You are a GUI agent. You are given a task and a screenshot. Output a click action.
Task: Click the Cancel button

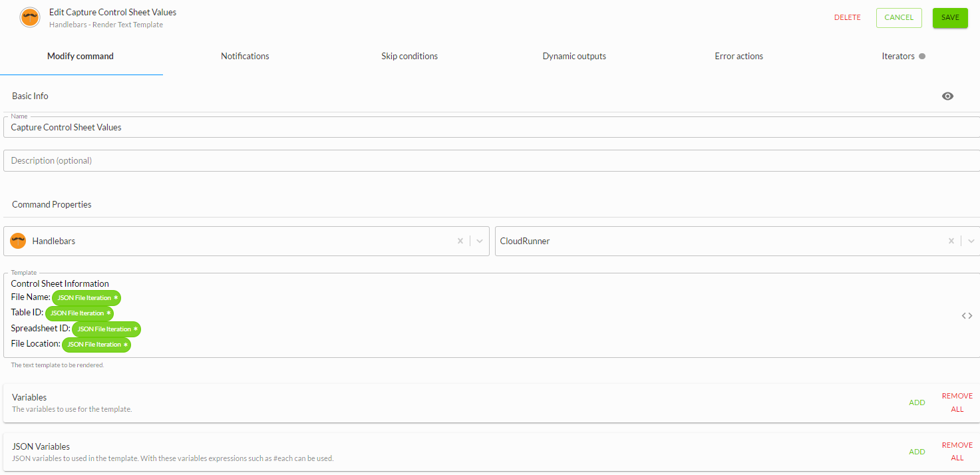[x=898, y=18]
